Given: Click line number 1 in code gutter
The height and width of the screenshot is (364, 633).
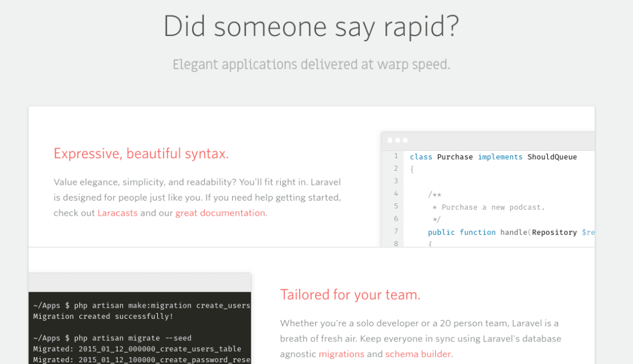Looking at the screenshot, I should (x=396, y=156).
